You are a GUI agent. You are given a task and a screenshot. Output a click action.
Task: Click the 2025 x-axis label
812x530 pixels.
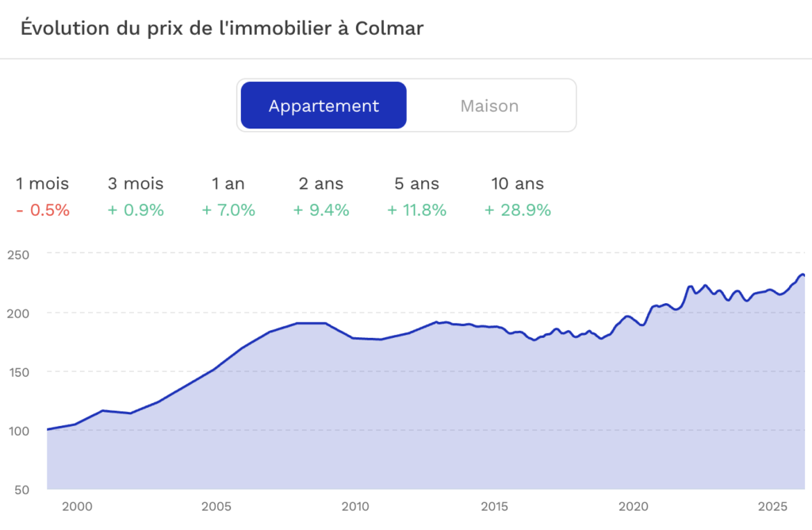[x=772, y=506]
